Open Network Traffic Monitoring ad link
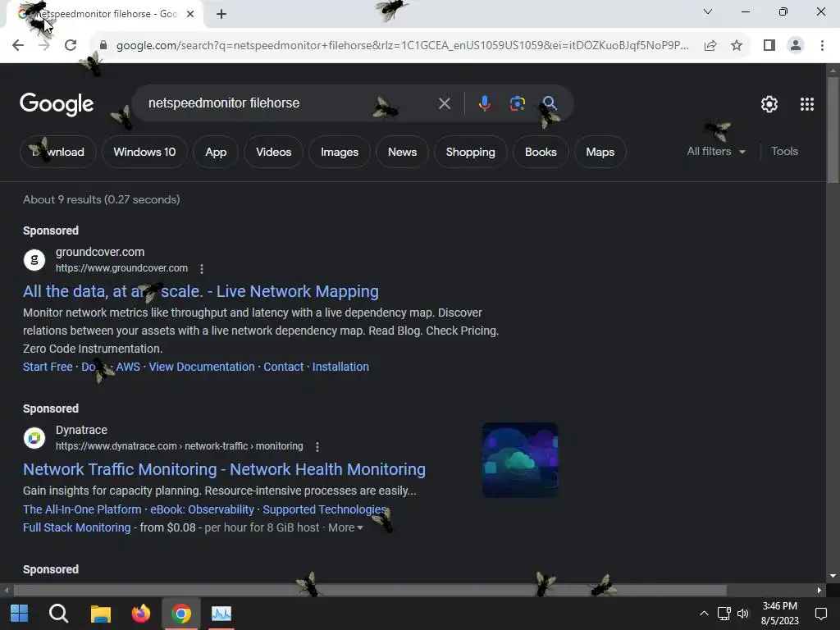The height and width of the screenshot is (630, 840). pyautogui.click(x=225, y=470)
